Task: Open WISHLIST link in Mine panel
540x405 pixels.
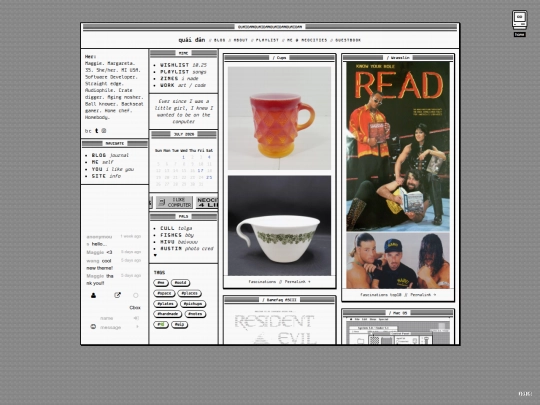Action: coord(183,65)
